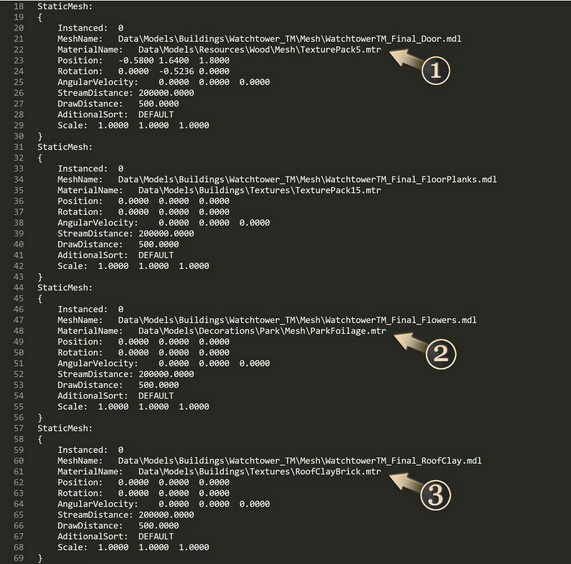571x564 pixels.
Task: Click line number 22 in the gutter
Action: pos(19,50)
